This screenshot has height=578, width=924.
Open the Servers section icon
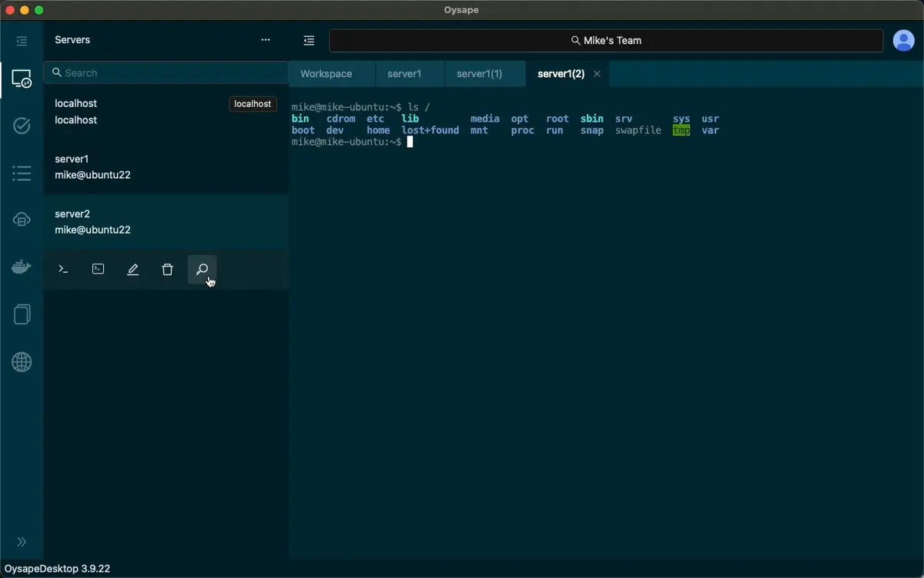22,79
